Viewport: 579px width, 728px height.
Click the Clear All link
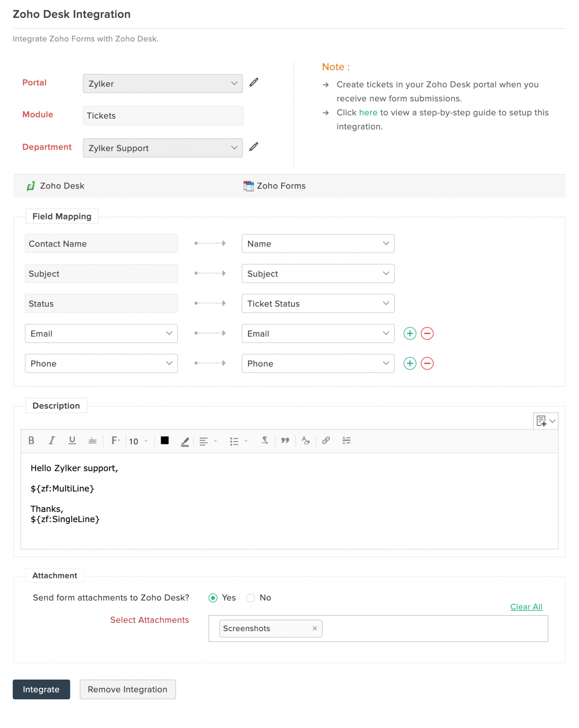pyautogui.click(x=526, y=607)
